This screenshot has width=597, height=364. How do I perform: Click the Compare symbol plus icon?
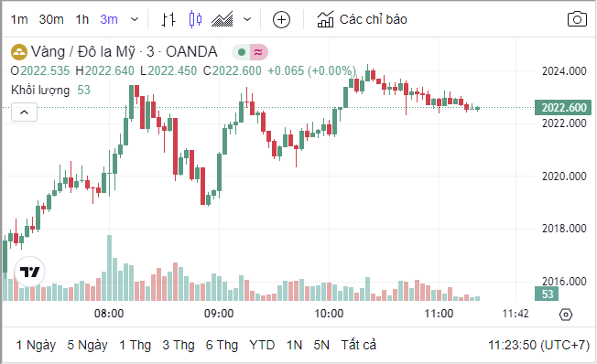point(281,19)
